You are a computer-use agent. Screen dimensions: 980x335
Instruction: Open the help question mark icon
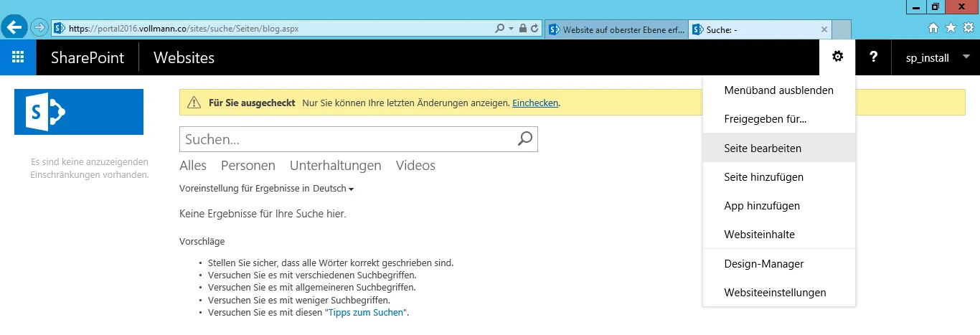tap(873, 57)
